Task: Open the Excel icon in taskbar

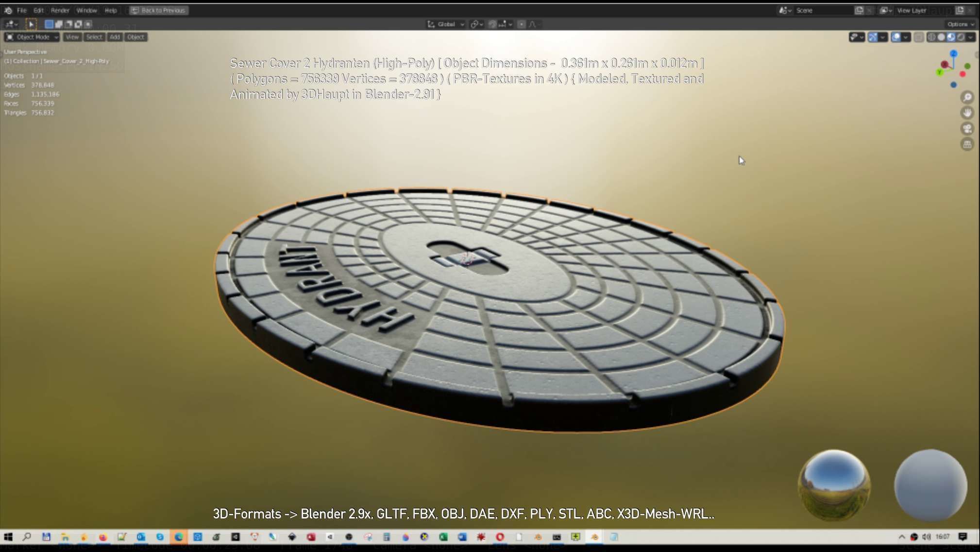Action: pos(443,537)
